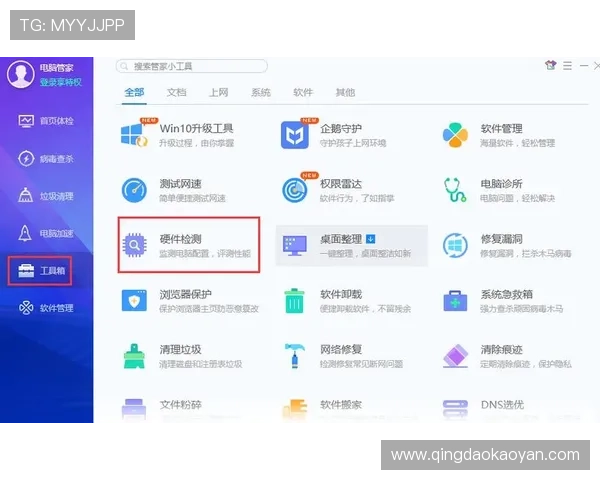Open the skin shirt icon in title bar
Screen dimensions: 600x480
point(550,65)
